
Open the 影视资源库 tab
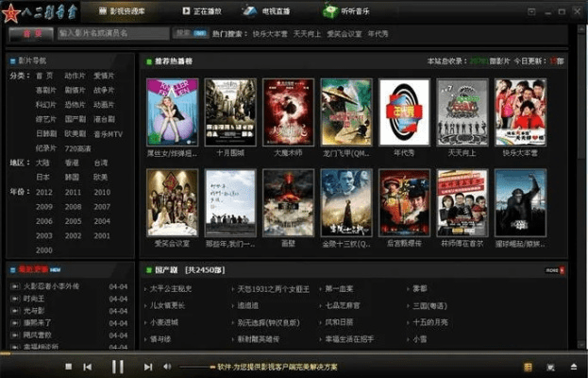(128, 10)
